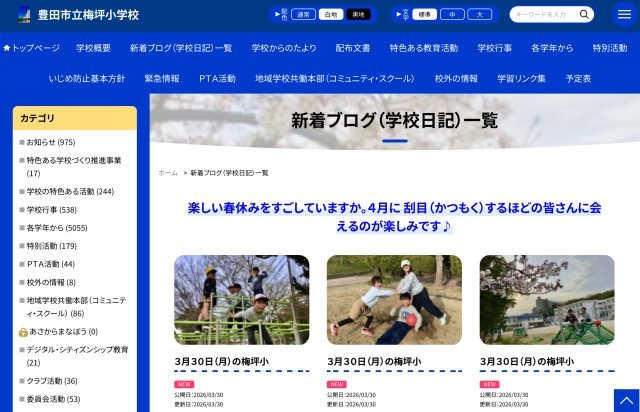Screen dimensions: 640x412
Task: Click the scroll-to-top arrow button
Action: tap(625, 401)
